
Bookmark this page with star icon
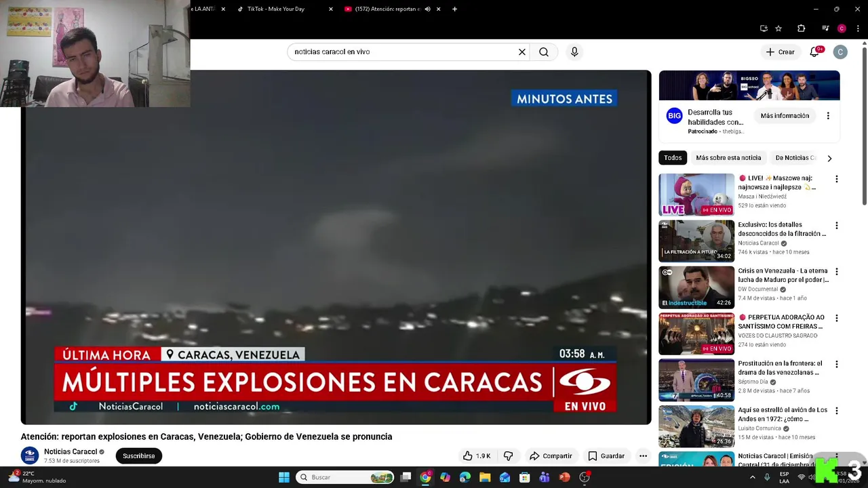778,28
